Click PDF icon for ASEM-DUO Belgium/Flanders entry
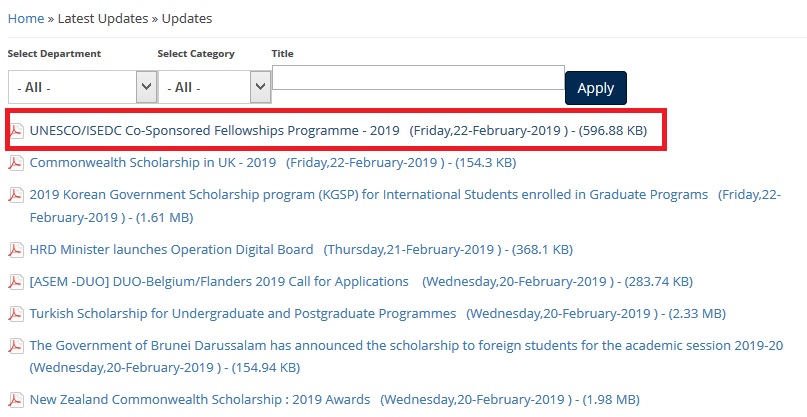 click(x=16, y=282)
